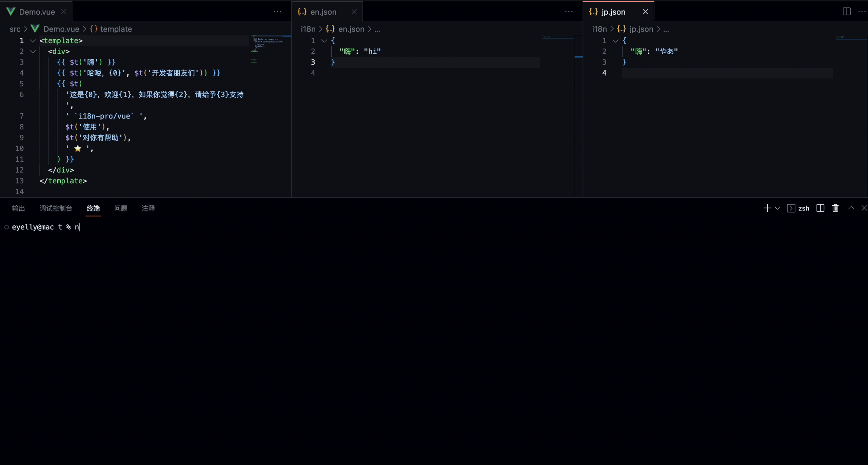Open the 调试控制台 panel tab
The image size is (868, 465).
click(56, 208)
